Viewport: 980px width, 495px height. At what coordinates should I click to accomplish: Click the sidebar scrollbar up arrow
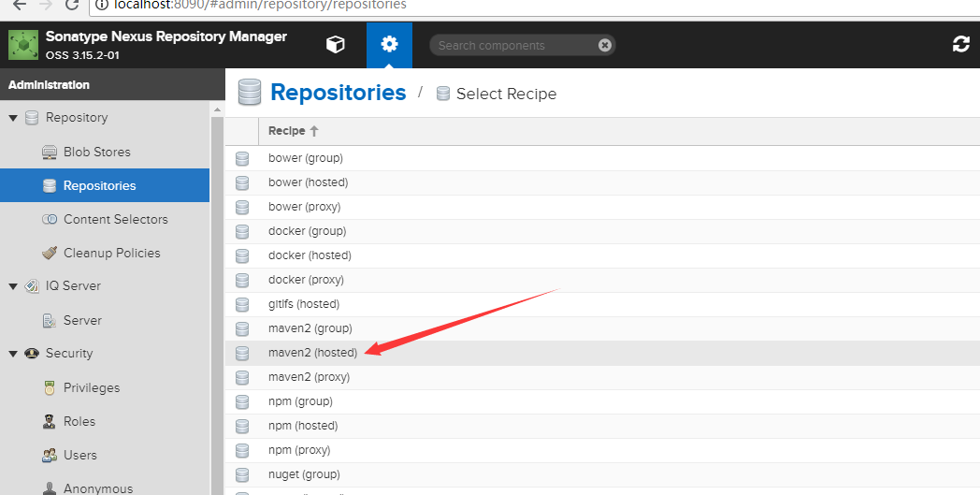(x=217, y=109)
